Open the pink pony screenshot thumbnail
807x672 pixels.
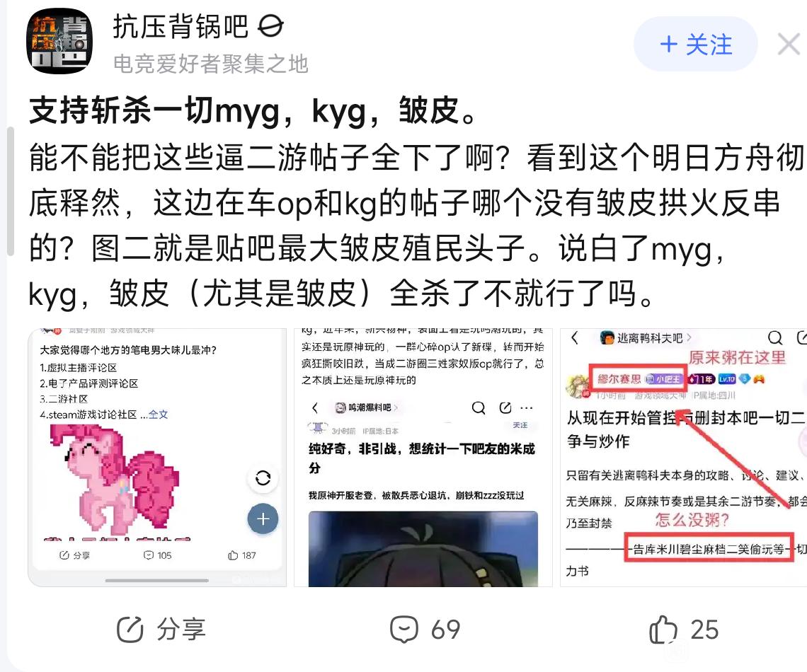pos(157,458)
